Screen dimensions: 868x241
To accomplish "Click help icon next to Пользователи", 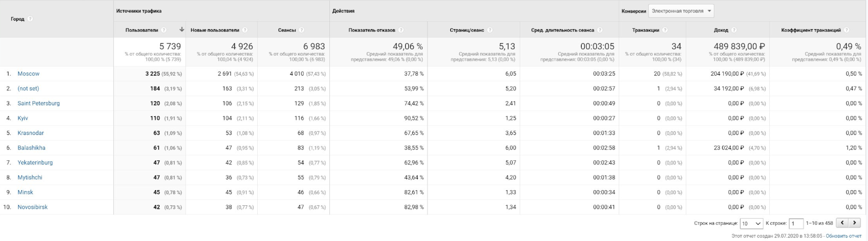I will coord(164,30).
